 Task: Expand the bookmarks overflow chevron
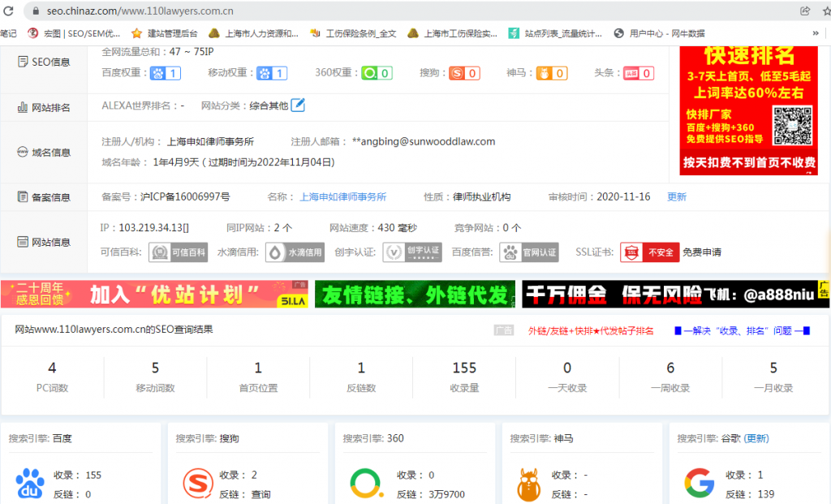815,33
